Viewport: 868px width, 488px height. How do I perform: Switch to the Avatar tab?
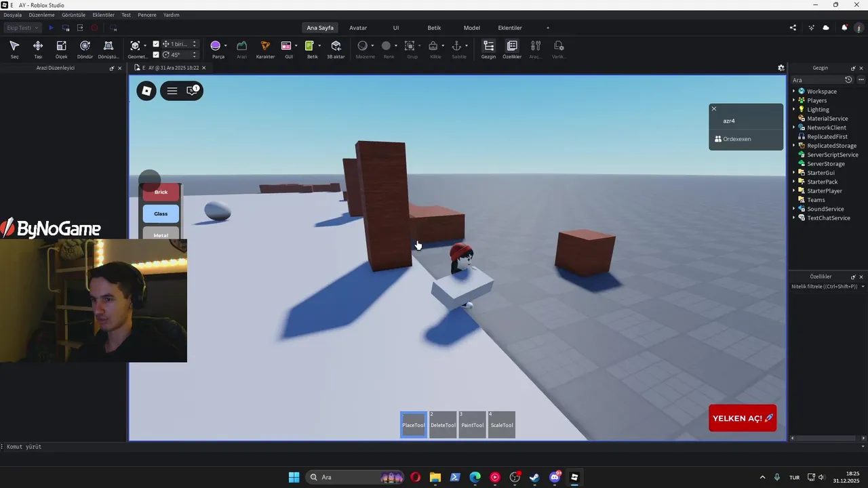[x=358, y=28]
